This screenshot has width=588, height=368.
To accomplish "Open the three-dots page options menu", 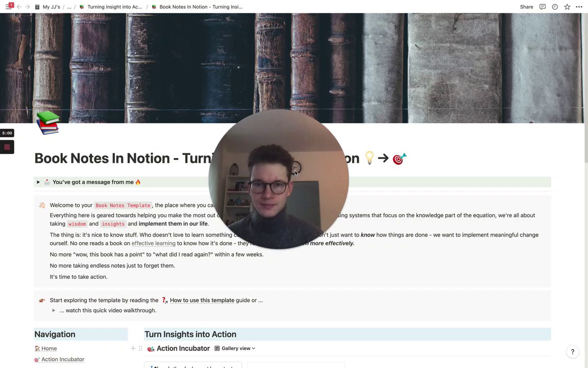I will [579, 7].
